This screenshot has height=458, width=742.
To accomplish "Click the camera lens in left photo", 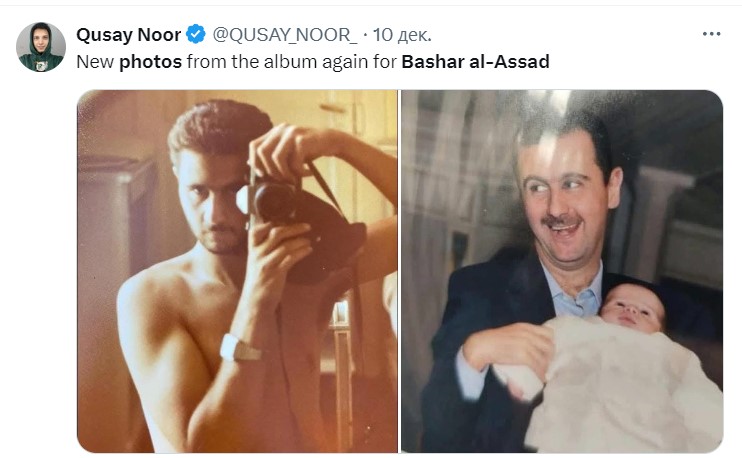I will point(273,200).
